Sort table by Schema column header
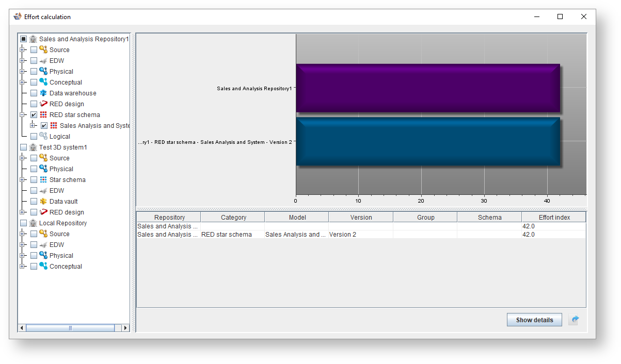This screenshot has height=364, width=621. [489, 218]
